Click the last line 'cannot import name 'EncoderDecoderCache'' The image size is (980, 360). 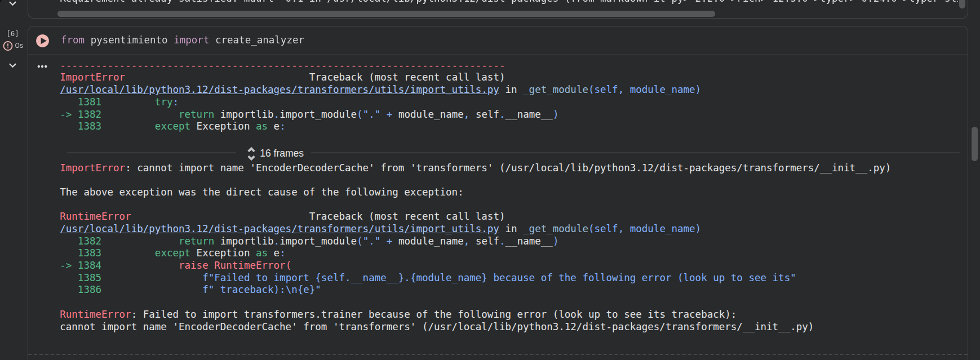(x=437, y=327)
